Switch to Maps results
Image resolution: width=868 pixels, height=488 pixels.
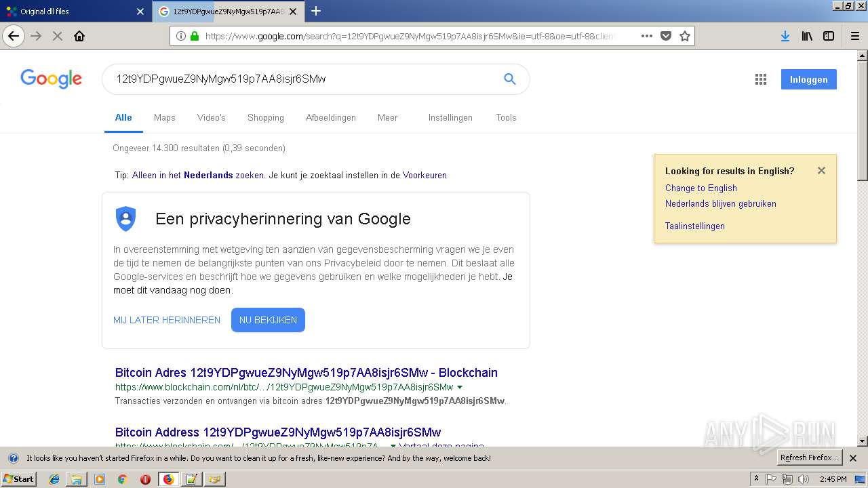164,117
